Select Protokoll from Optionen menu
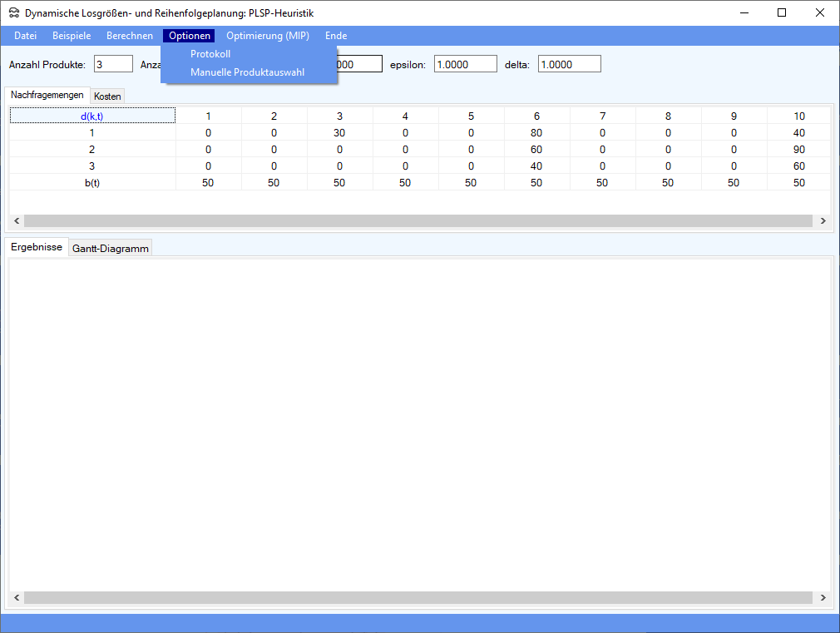The width and height of the screenshot is (840, 633). 210,54
